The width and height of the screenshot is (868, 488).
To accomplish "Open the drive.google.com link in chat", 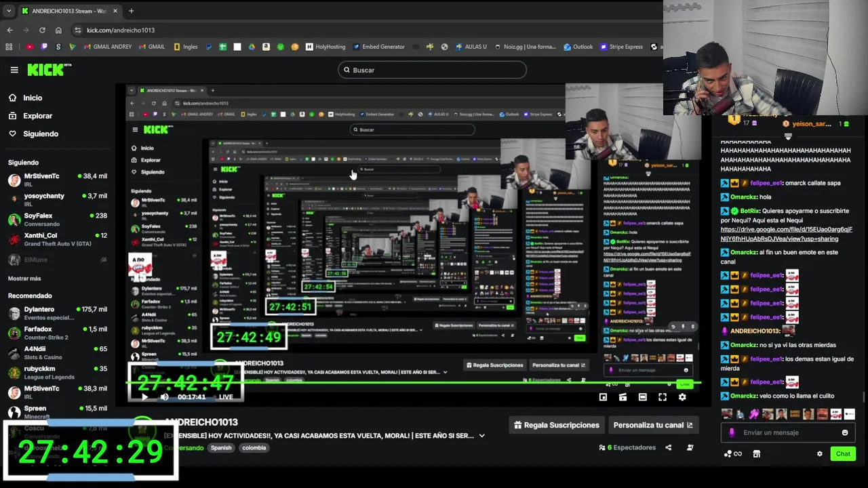I will (x=786, y=234).
